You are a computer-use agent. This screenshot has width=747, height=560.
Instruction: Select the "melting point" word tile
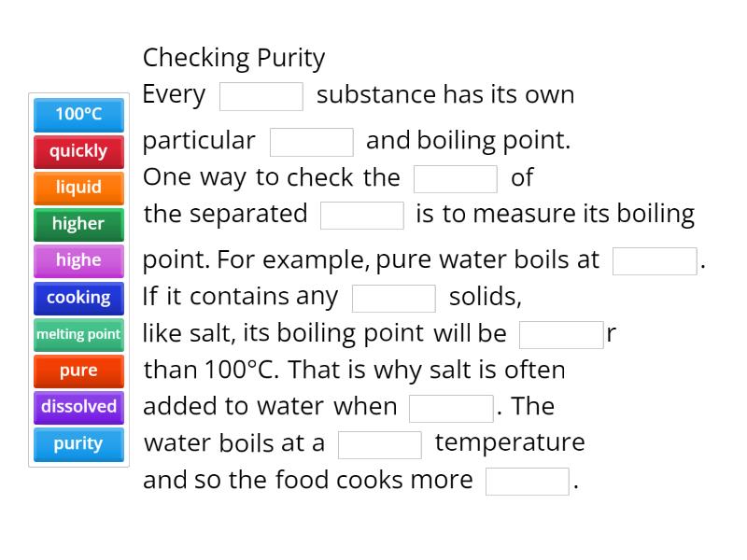click(78, 333)
